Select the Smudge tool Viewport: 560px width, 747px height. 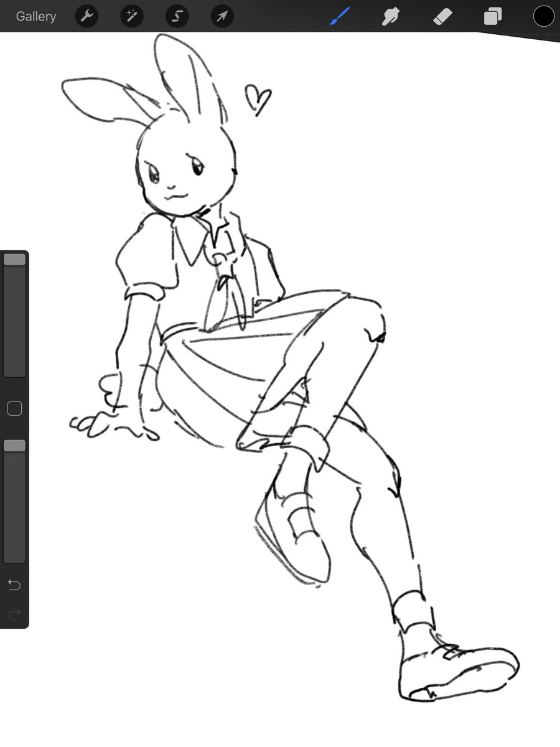(x=391, y=16)
